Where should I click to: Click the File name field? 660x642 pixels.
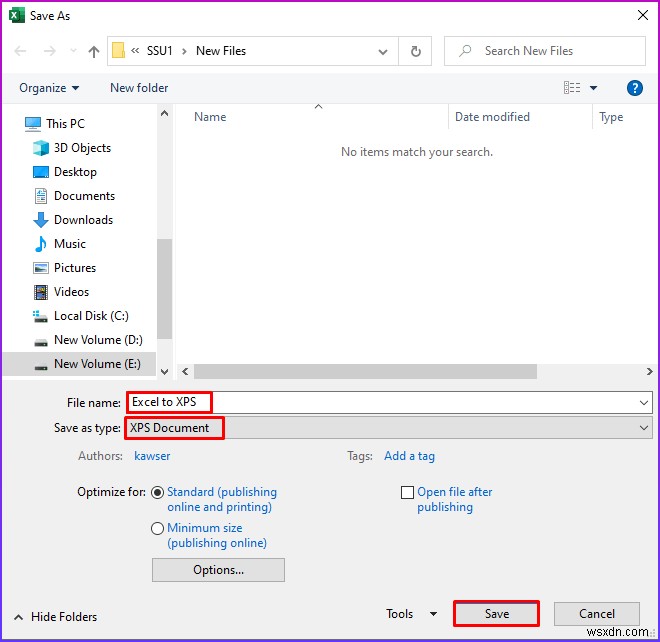[x=389, y=402]
